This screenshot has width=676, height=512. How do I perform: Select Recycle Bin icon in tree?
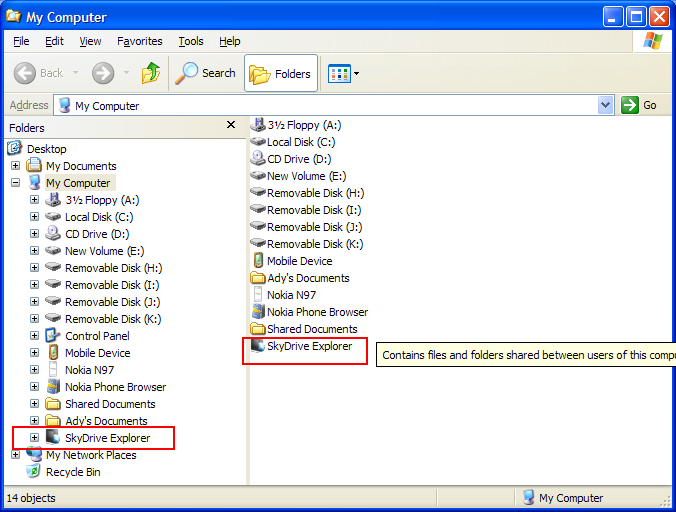34,471
